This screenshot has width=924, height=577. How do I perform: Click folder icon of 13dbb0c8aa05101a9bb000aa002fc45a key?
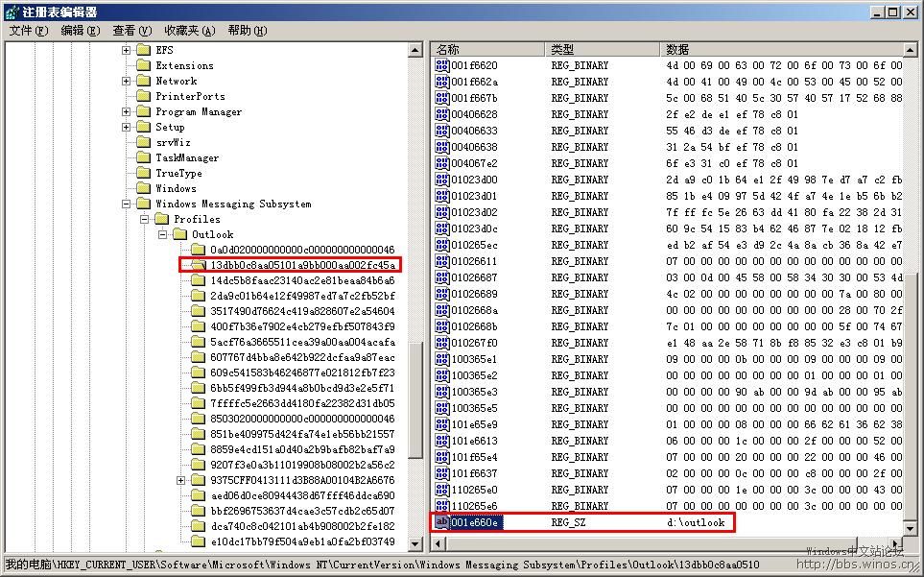(198, 265)
